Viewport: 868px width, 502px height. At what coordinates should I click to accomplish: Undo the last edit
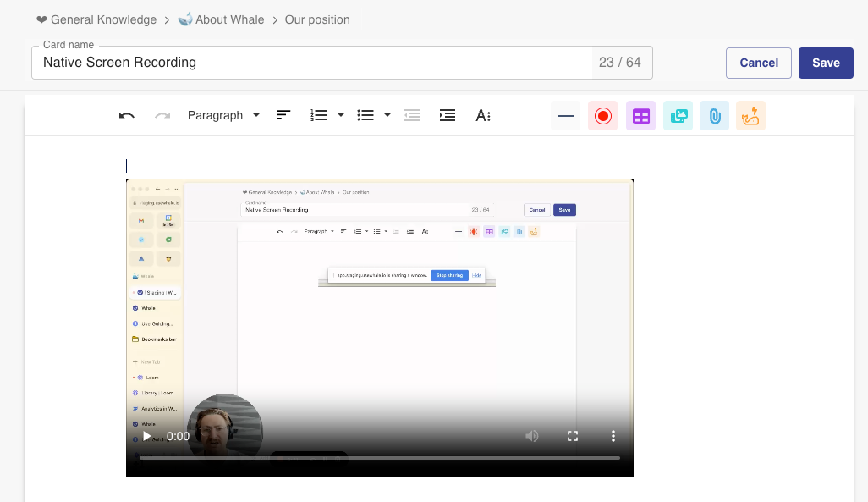tap(127, 115)
